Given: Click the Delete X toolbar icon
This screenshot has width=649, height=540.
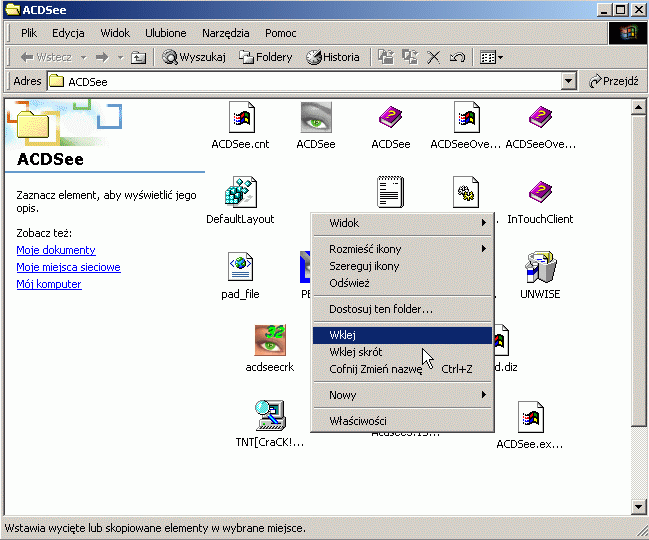Looking at the screenshot, I should pyautogui.click(x=433, y=57).
